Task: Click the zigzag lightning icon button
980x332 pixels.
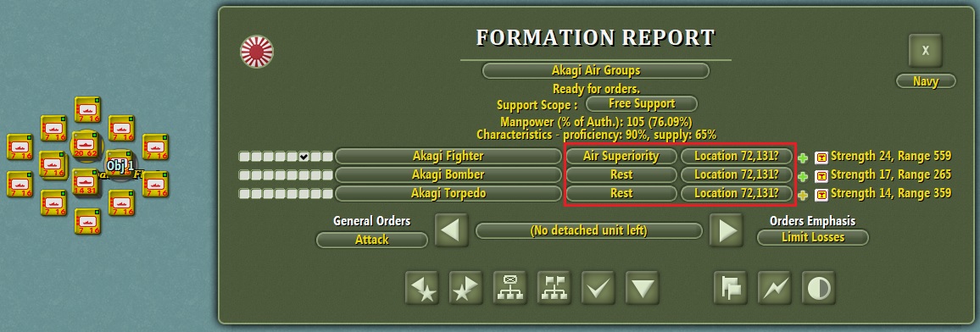Action: coord(775,288)
